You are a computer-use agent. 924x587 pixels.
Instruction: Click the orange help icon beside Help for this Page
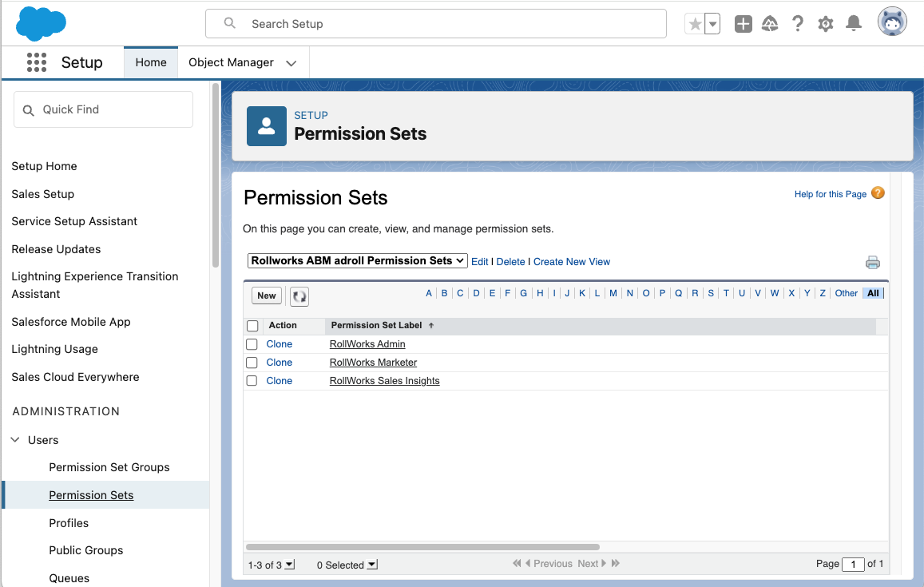point(878,193)
